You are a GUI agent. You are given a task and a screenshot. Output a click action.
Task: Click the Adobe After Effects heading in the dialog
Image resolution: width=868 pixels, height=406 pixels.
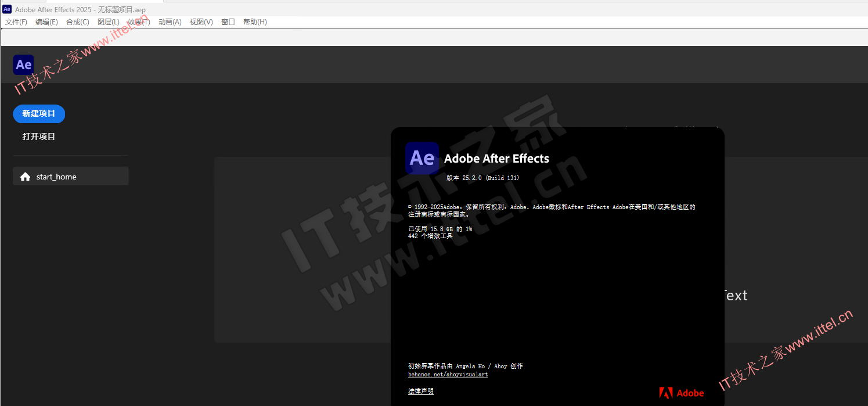point(496,159)
